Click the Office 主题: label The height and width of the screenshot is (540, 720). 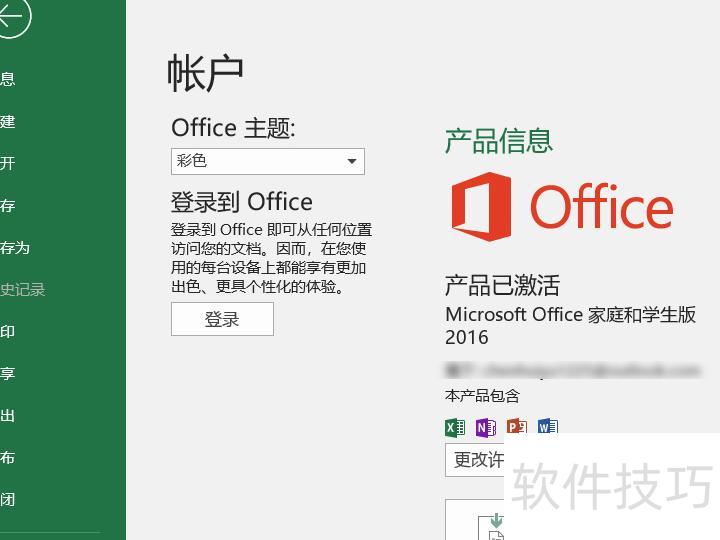pyautogui.click(x=233, y=128)
